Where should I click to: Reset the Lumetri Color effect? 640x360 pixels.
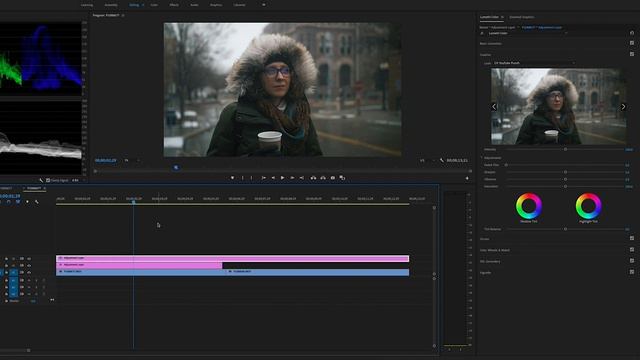click(x=632, y=33)
